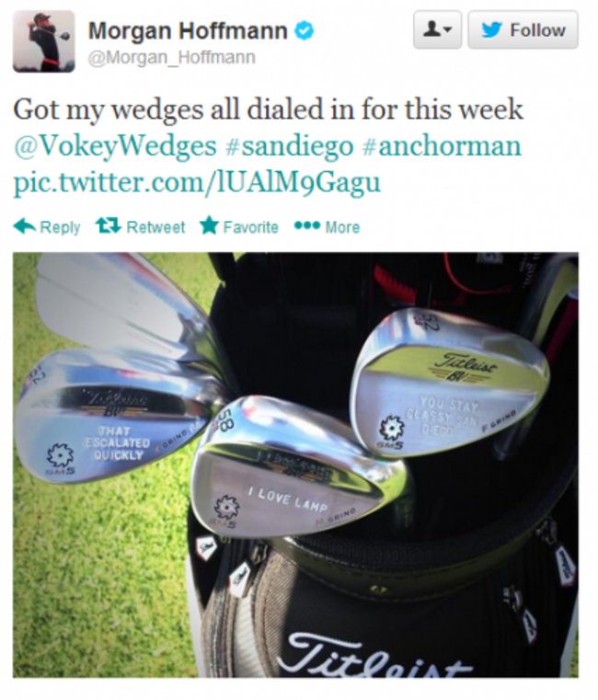The height and width of the screenshot is (700, 598).
Task: Open the wedges photo attachment
Action: [x=295, y=465]
